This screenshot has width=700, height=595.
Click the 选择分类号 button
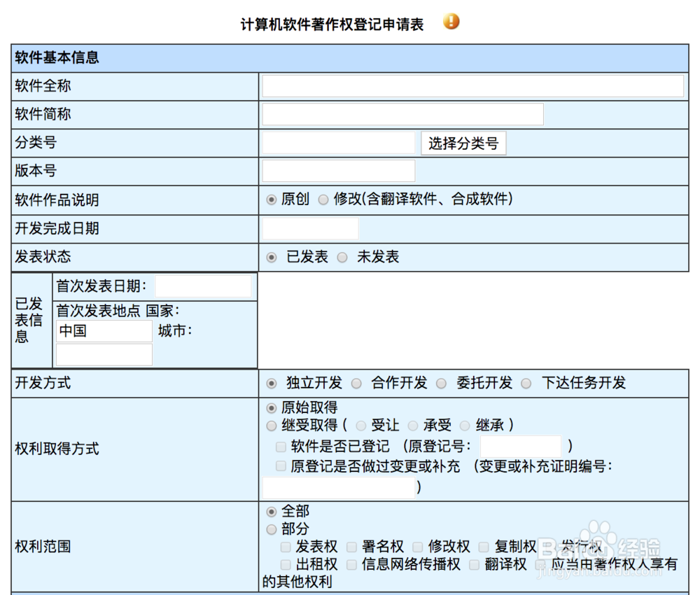(x=463, y=143)
